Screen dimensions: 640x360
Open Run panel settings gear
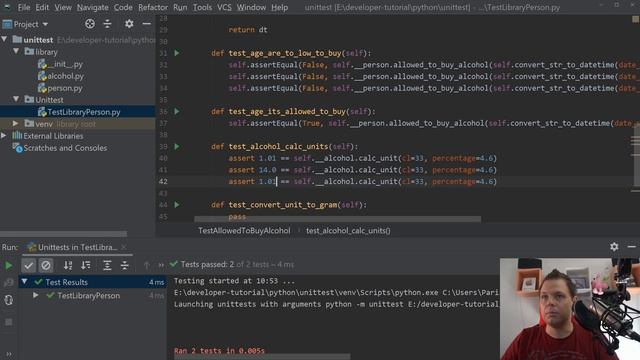pyautogui.click(x=614, y=247)
